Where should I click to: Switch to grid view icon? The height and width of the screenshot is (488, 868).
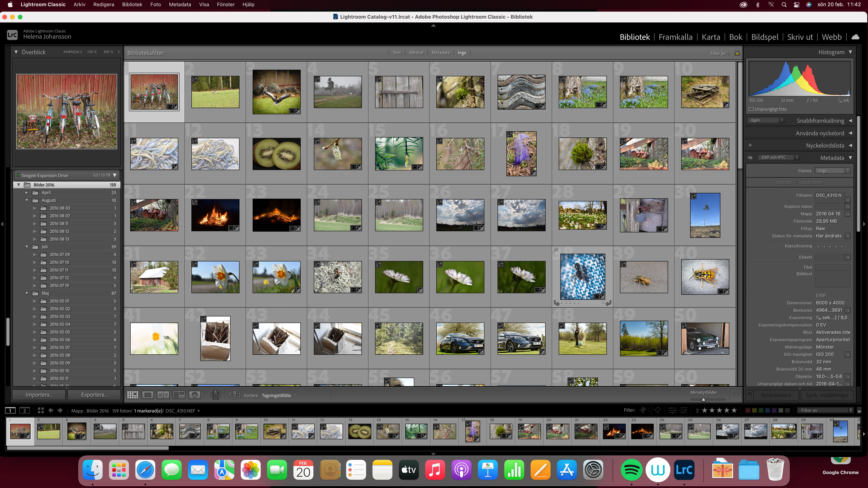[132, 395]
